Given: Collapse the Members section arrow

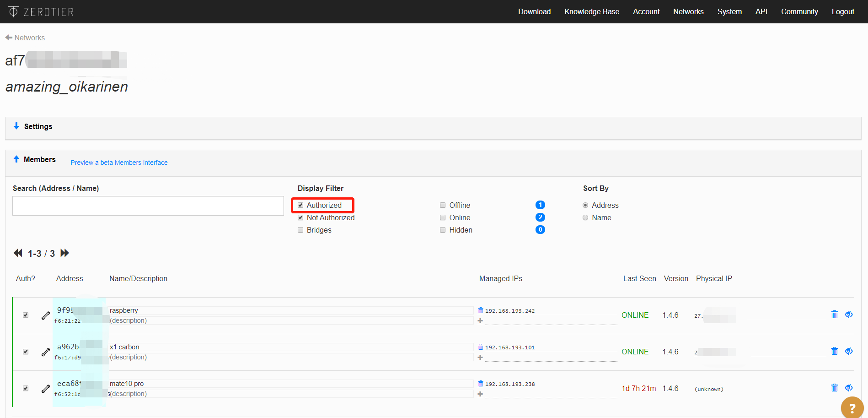Looking at the screenshot, I should coord(16,159).
